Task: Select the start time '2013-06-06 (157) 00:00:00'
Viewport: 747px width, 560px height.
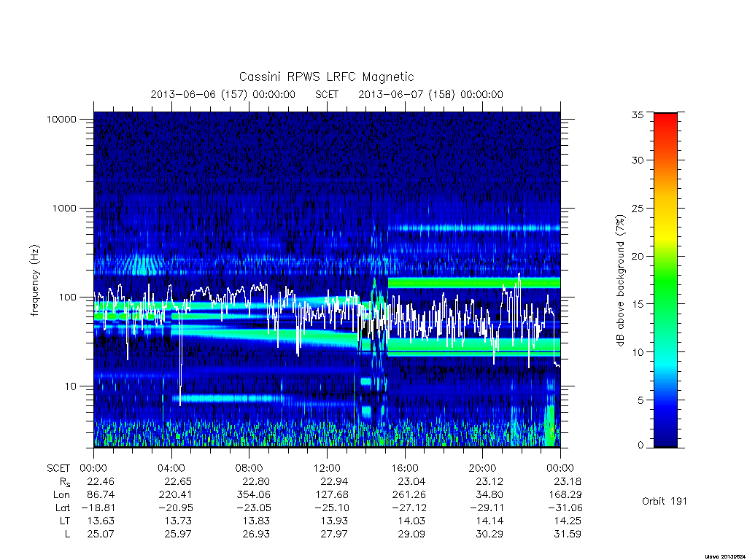Action: click(x=223, y=94)
